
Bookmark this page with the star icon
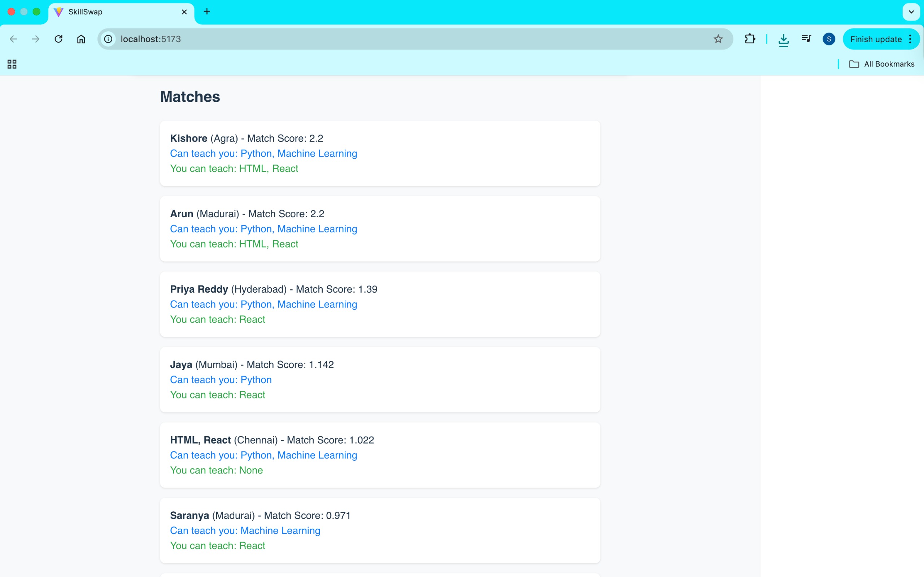pyautogui.click(x=718, y=39)
